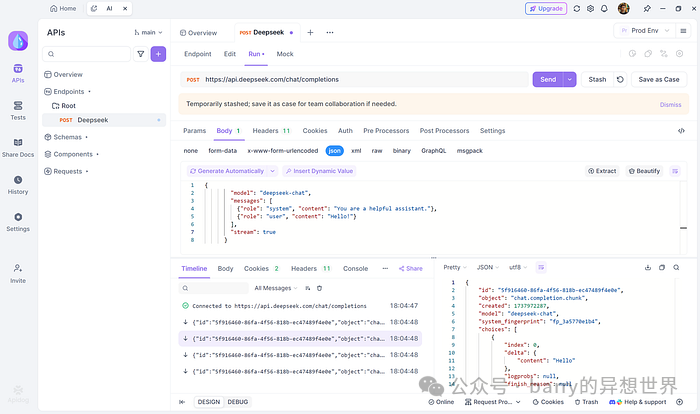Open the Tests section in sidebar

click(18, 111)
